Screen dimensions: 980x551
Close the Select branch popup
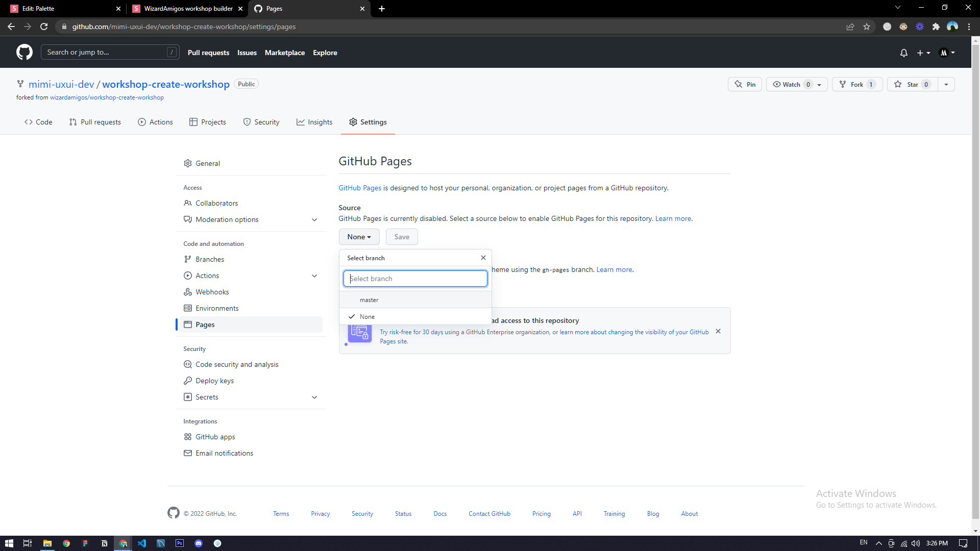pyautogui.click(x=483, y=258)
